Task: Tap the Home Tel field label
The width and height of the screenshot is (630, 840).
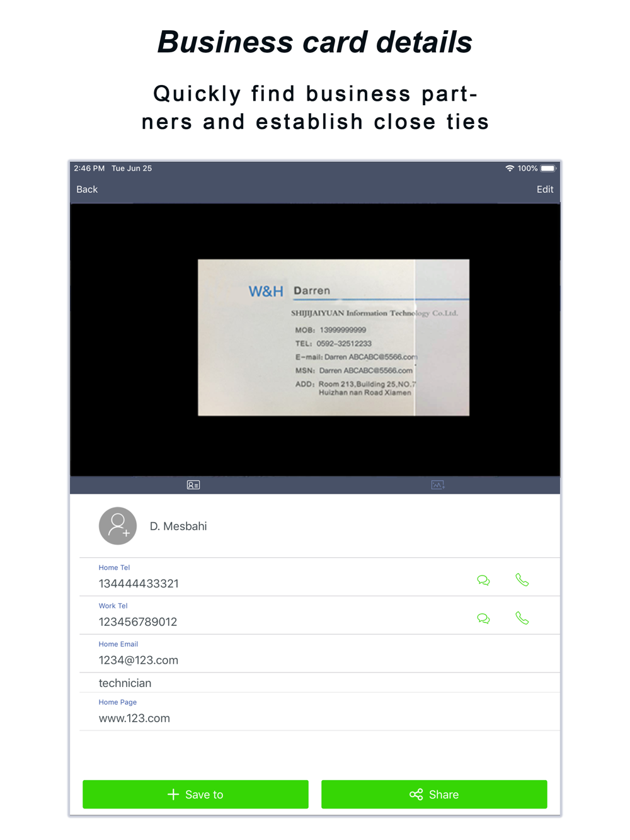Action: [114, 567]
